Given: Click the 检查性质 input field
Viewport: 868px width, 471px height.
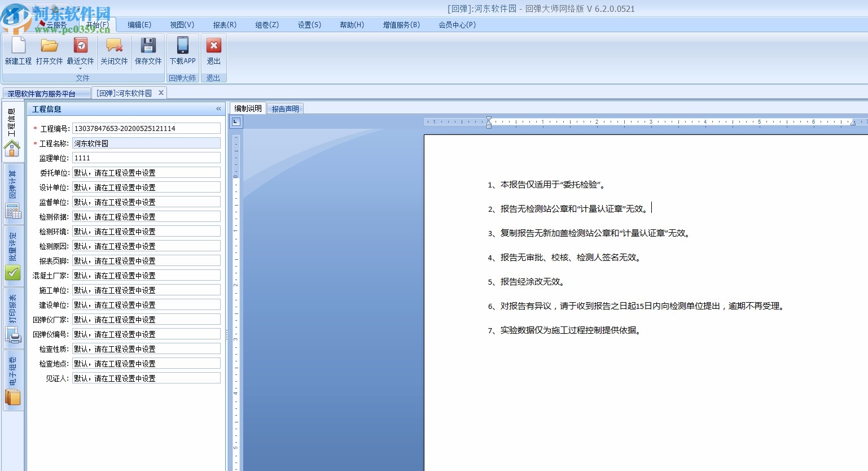Looking at the screenshot, I should click(146, 349).
